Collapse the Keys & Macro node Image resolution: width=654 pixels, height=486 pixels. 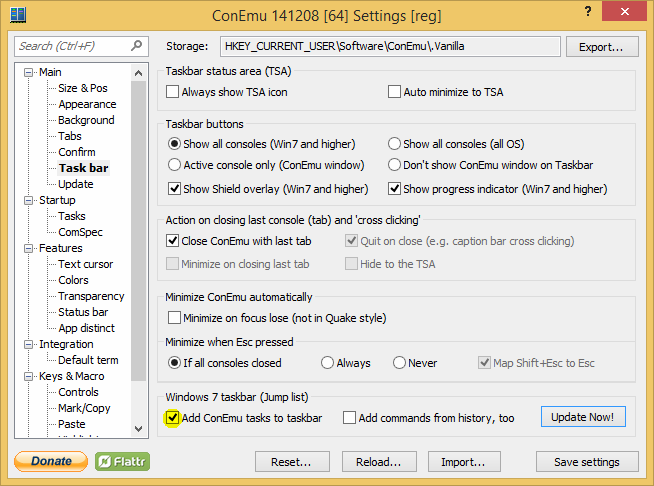click(29, 376)
